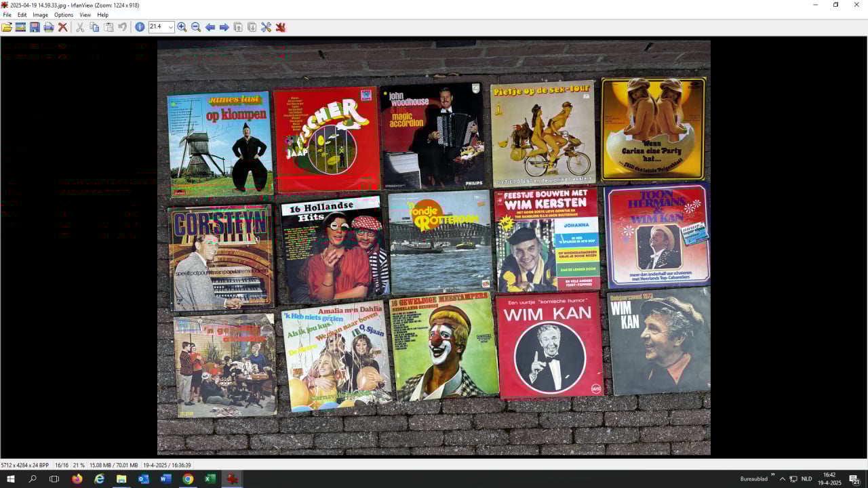Click the 15.08 MB / 70.01 MB file size text
Viewport: 868px width, 488px height.
(x=114, y=465)
